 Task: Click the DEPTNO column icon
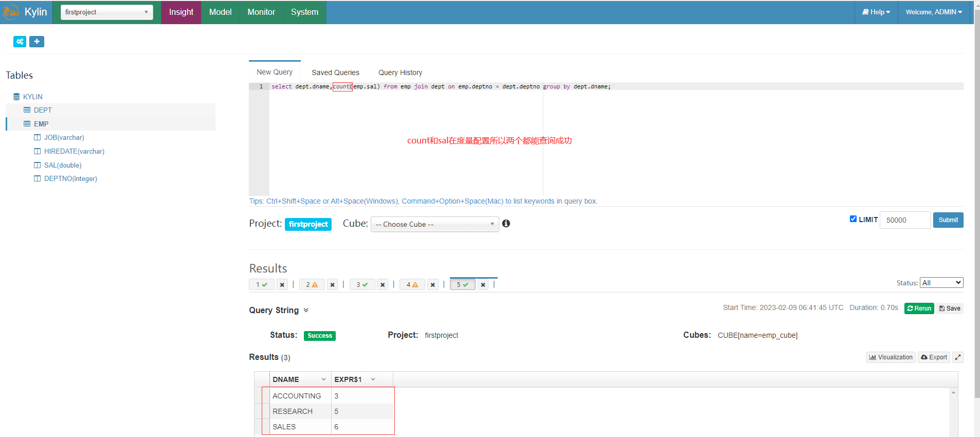tap(37, 178)
